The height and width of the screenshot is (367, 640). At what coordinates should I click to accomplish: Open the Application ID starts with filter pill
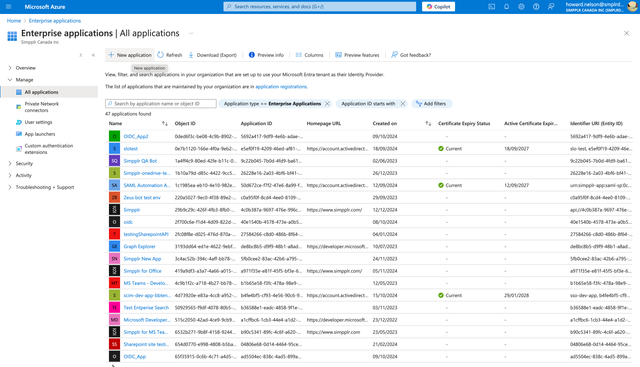(x=368, y=104)
